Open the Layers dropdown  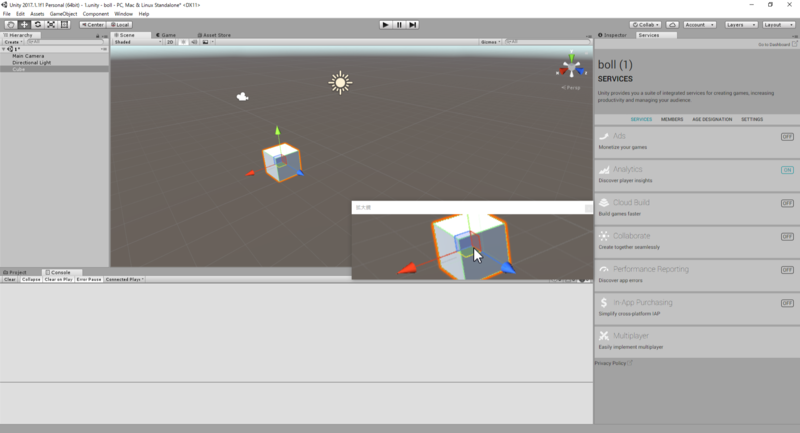741,24
